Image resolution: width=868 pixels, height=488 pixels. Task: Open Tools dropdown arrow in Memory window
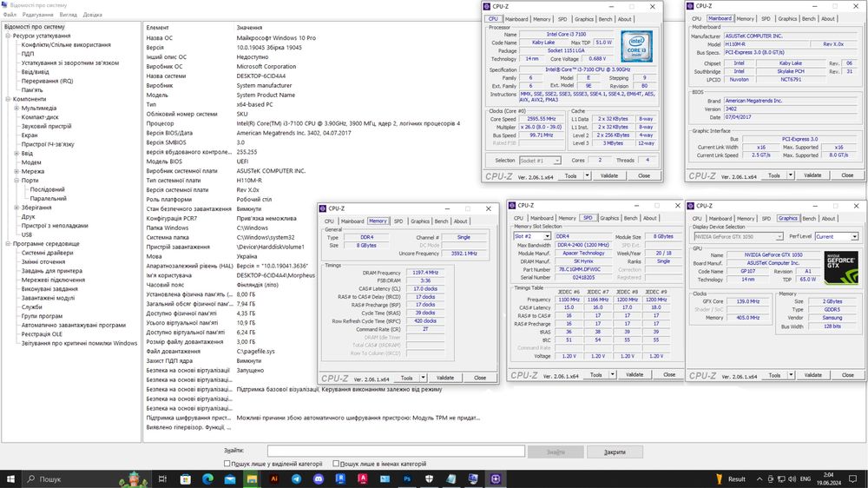tap(423, 378)
